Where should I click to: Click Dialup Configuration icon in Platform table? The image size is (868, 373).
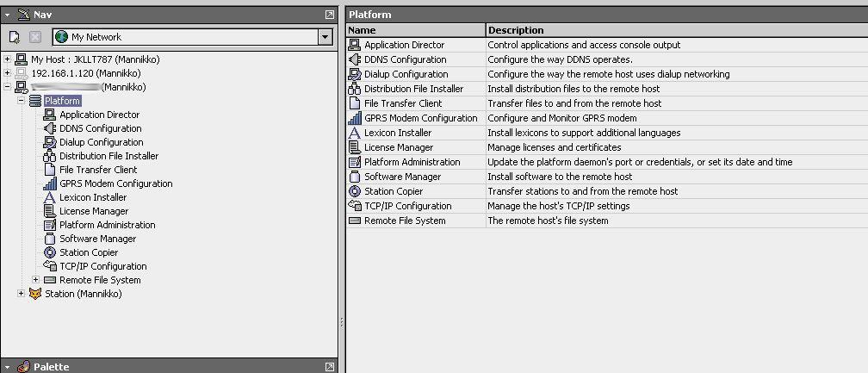(x=354, y=74)
